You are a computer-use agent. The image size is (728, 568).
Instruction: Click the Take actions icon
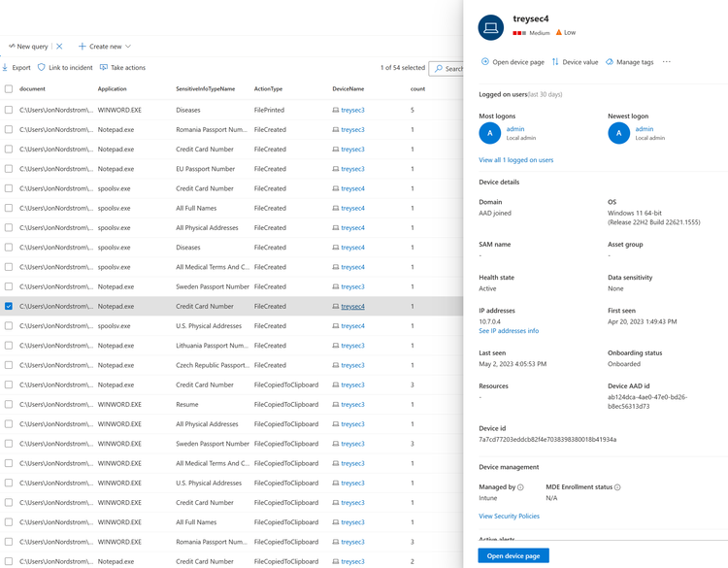click(104, 68)
